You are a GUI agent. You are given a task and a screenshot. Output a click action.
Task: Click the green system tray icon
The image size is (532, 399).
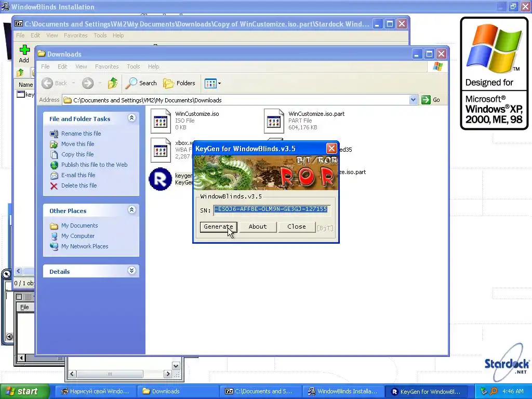484,391
